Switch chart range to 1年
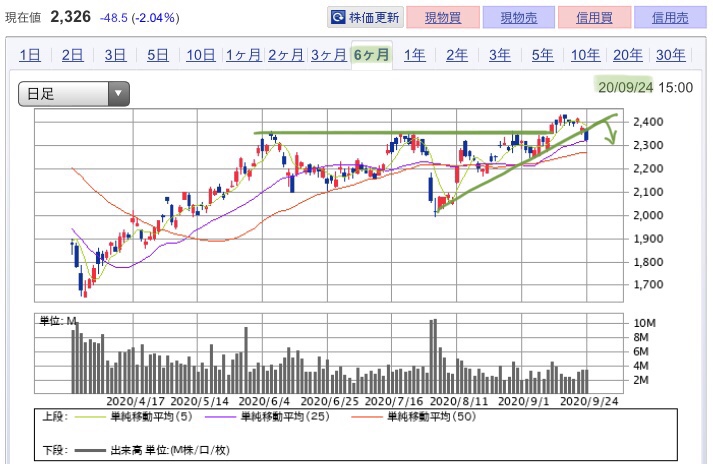Viewport: 713px width, 464px height. click(x=414, y=55)
